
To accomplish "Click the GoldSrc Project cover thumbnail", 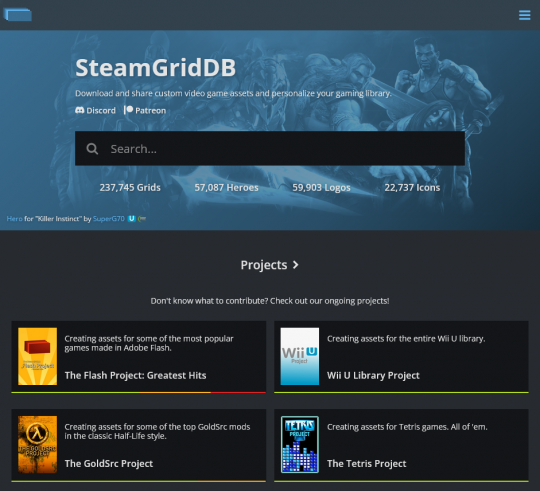I will coord(38,444).
